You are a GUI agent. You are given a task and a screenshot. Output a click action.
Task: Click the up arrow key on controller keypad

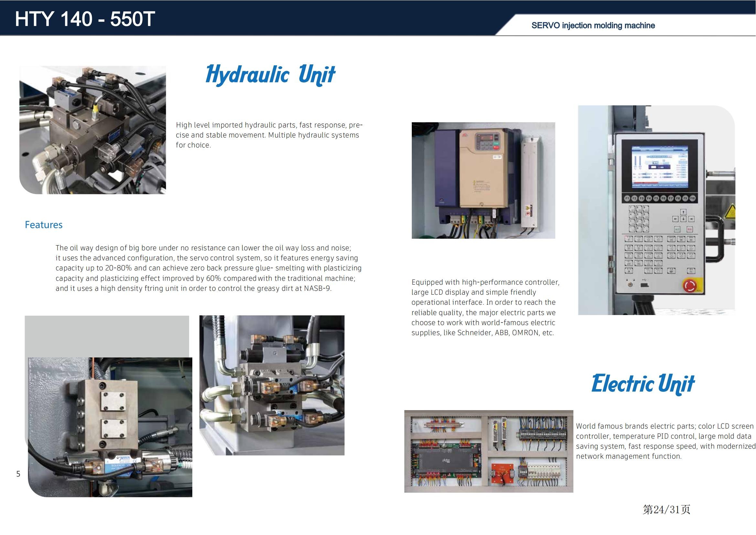(683, 212)
